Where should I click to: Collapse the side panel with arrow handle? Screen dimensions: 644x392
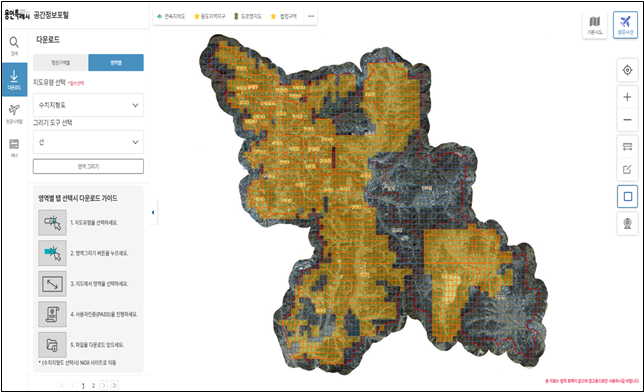153,212
